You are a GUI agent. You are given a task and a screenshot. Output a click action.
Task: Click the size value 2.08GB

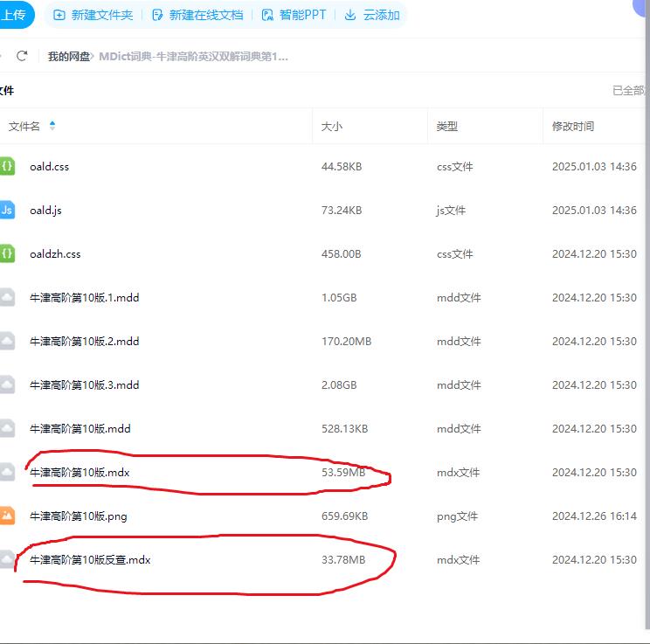click(x=339, y=384)
